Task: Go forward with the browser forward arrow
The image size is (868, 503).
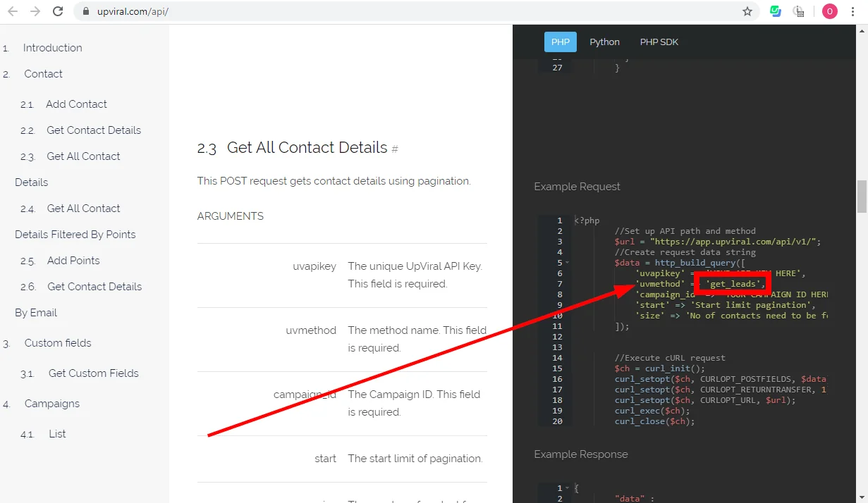Action: pyautogui.click(x=35, y=11)
